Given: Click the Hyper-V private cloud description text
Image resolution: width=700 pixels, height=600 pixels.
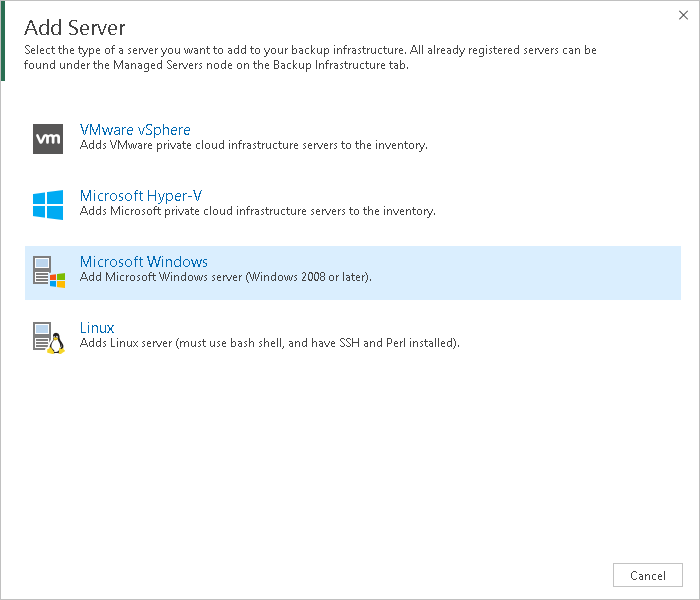Looking at the screenshot, I should 258,211.
